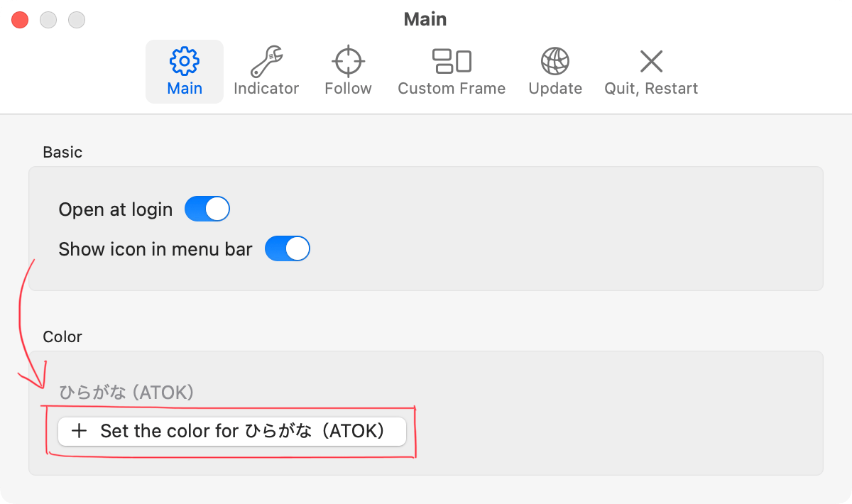Turn off Show icon in menu bar
This screenshot has width=852, height=504.
[x=288, y=249]
